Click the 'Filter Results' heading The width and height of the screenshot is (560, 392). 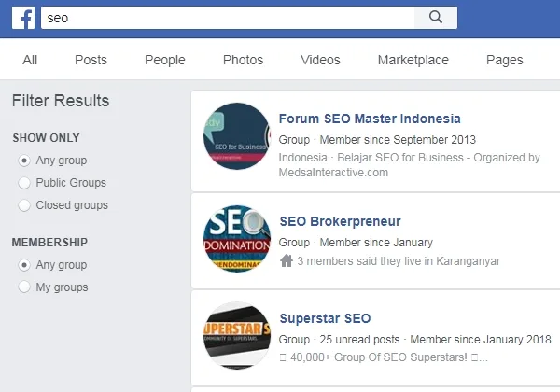61,100
